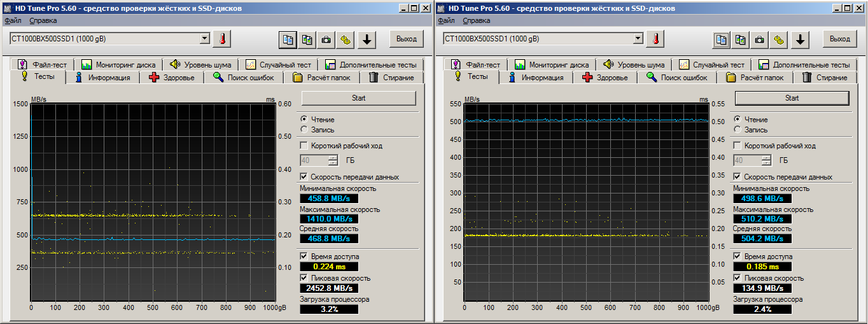868x324 pixels.
Task: Click copy screenshot icon in right window
Action: click(741, 39)
